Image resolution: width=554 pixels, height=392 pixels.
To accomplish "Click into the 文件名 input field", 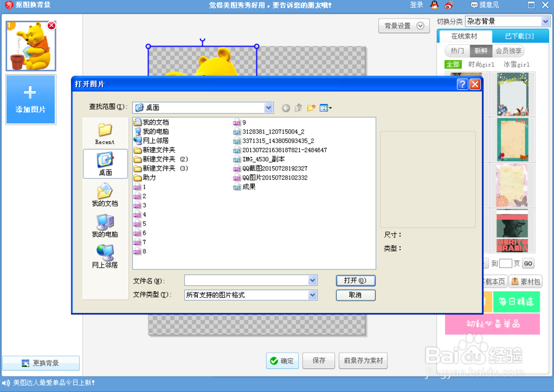I will coord(247,280).
